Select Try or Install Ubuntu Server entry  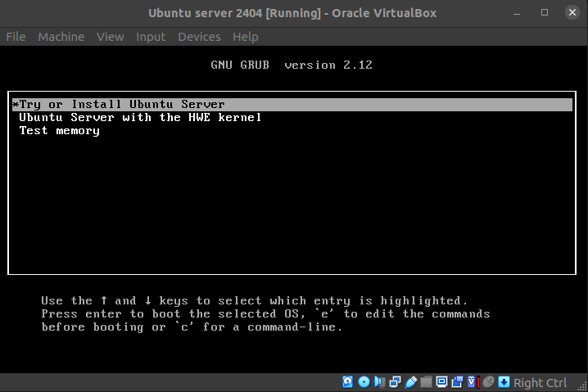(x=122, y=105)
